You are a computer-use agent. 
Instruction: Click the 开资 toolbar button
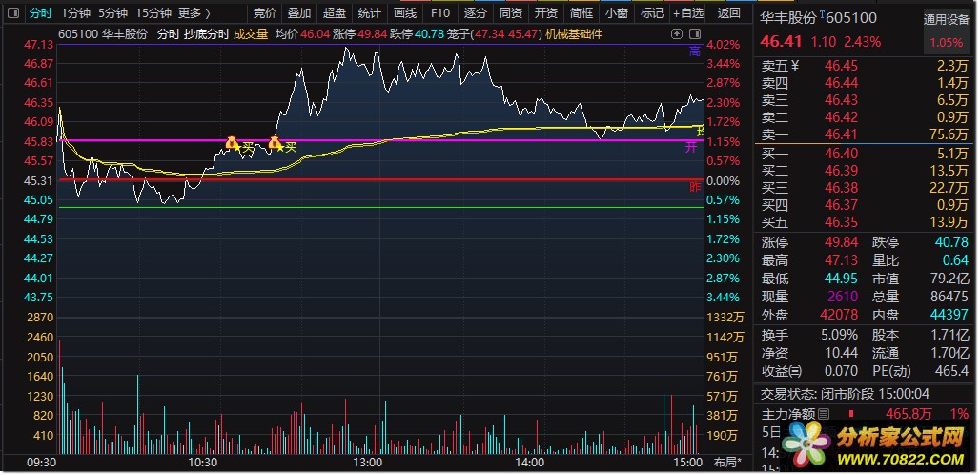(545, 12)
